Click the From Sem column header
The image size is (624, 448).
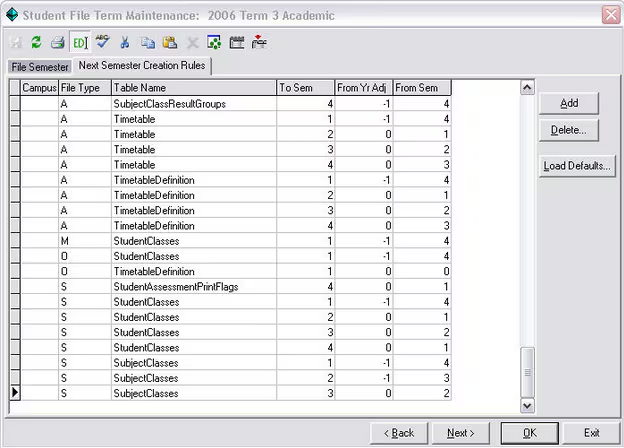click(422, 88)
